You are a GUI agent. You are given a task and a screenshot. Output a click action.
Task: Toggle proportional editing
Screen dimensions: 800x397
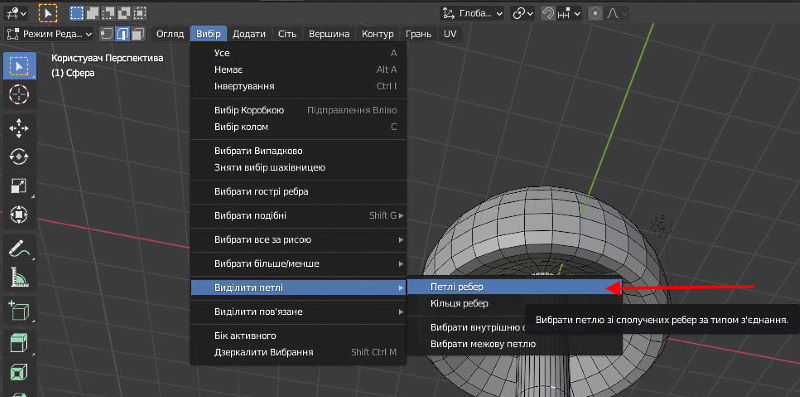tap(595, 13)
